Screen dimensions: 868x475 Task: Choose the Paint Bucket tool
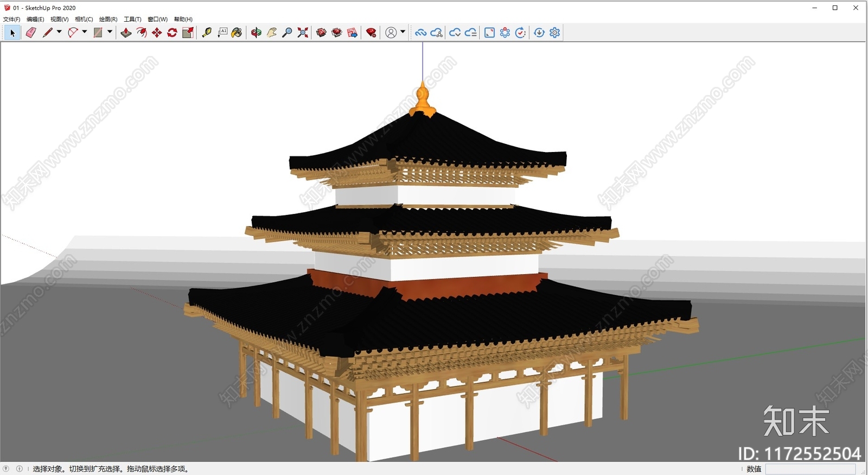point(237,33)
